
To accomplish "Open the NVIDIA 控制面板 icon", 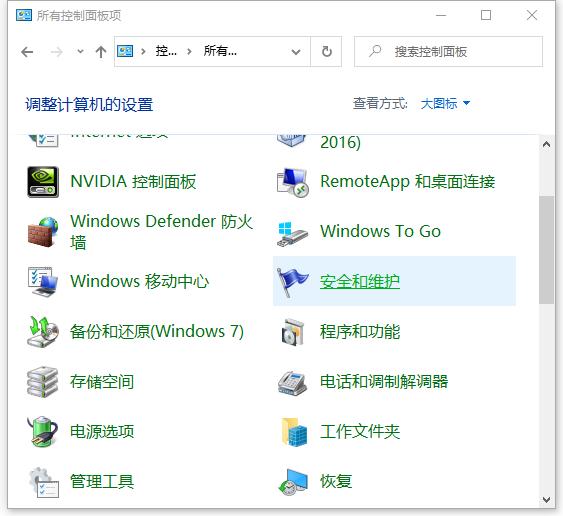I will pos(43,182).
